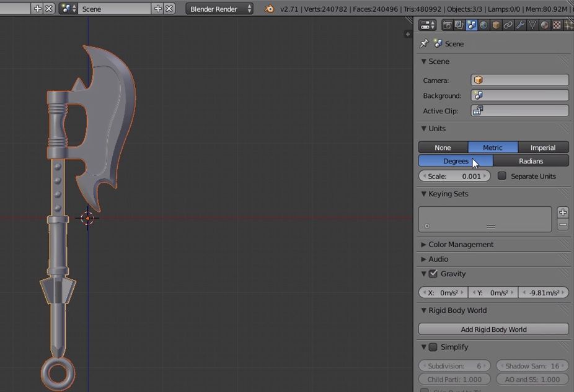Image resolution: width=574 pixels, height=392 pixels.
Task: Click the Shadow Sam field in Simplify
Action: pos(532,365)
